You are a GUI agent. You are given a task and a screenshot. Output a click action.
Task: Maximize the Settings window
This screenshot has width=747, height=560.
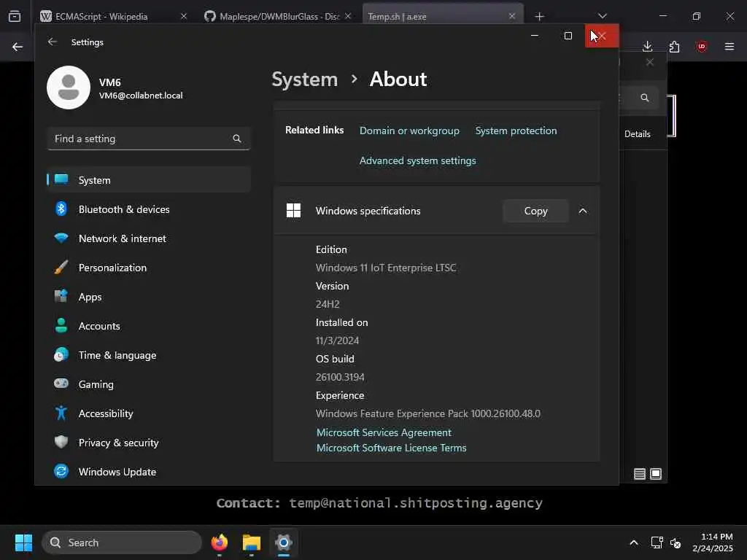tap(568, 36)
